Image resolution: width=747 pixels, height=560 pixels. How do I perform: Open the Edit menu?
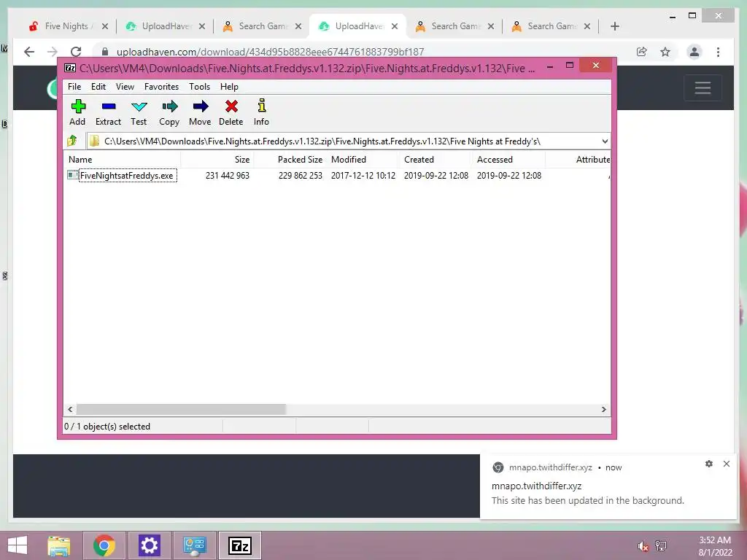click(98, 87)
